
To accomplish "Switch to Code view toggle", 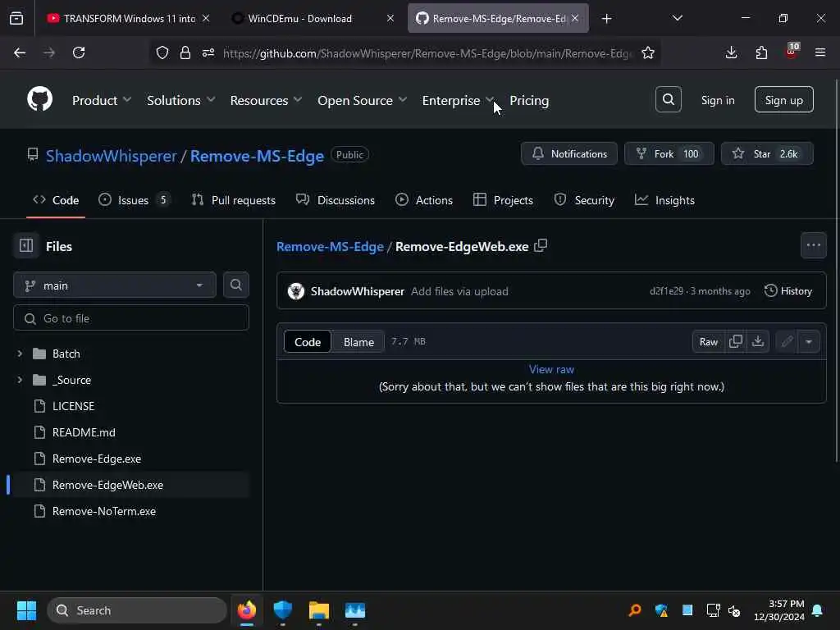I will 308,342.
